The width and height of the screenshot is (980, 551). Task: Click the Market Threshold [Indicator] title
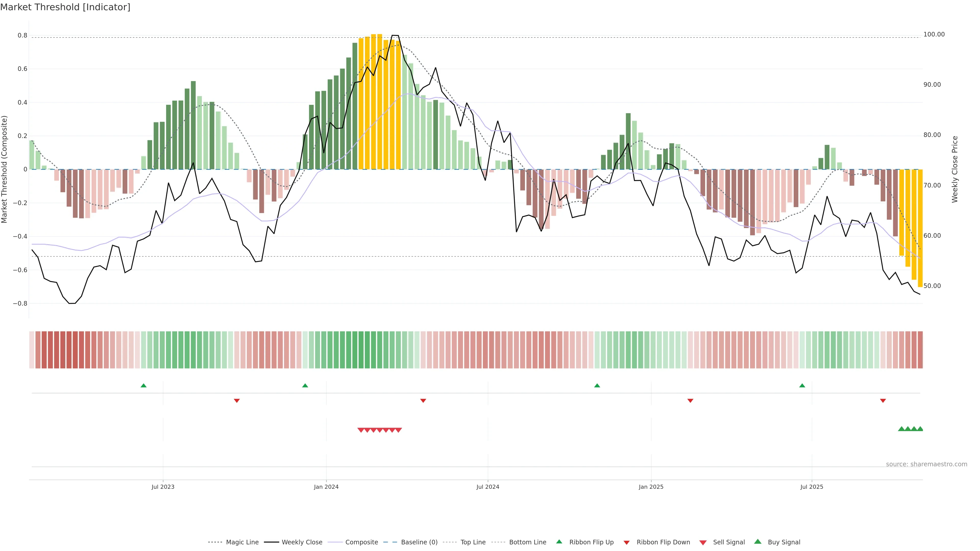(x=65, y=7)
